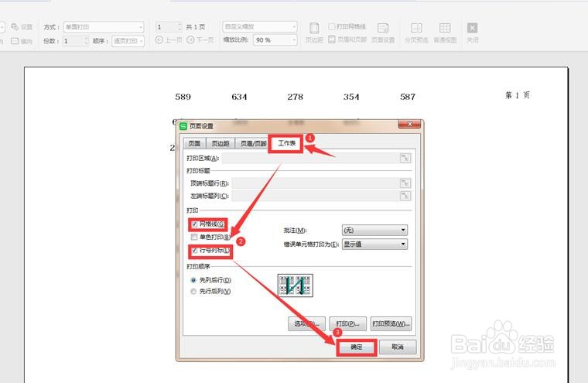The height and width of the screenshot is (383, 588).
Task: Switch to the 页面 tab
Action: coord(194,143)
